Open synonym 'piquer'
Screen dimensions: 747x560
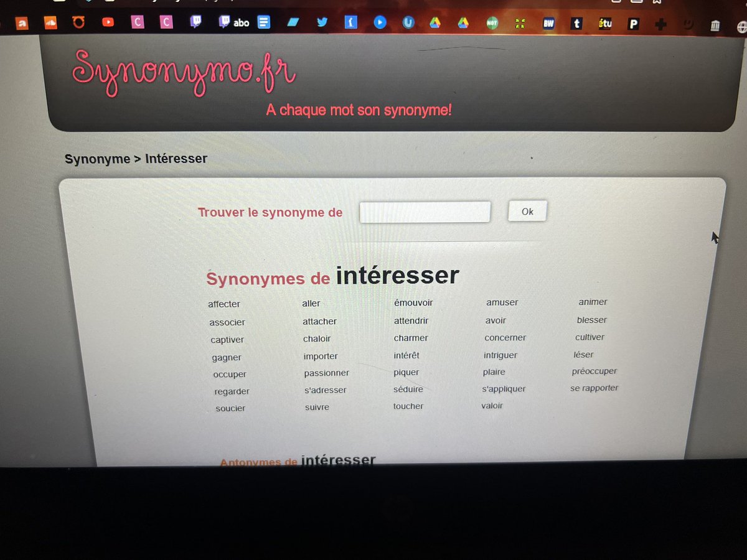click(406, 373)
